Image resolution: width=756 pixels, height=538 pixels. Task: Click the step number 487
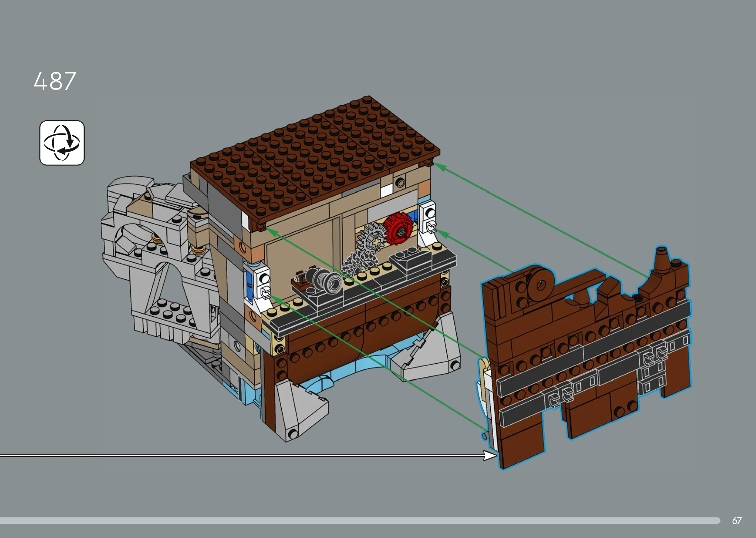point(55,81)
